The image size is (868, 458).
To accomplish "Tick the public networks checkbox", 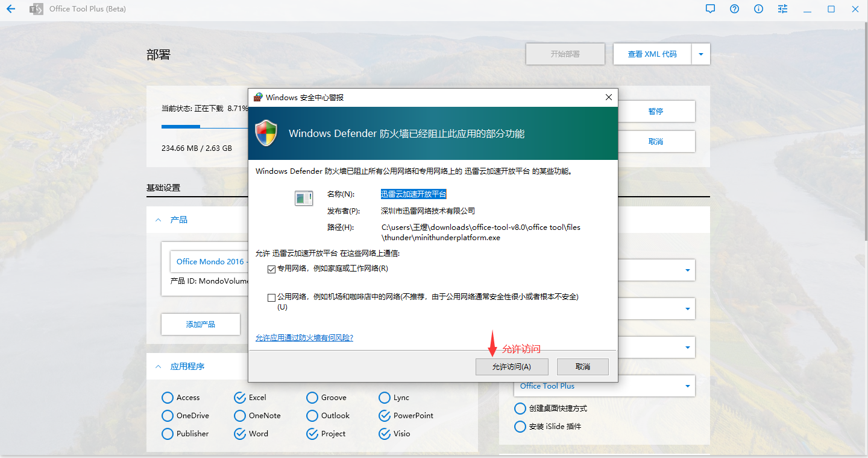I will [271, 297].
